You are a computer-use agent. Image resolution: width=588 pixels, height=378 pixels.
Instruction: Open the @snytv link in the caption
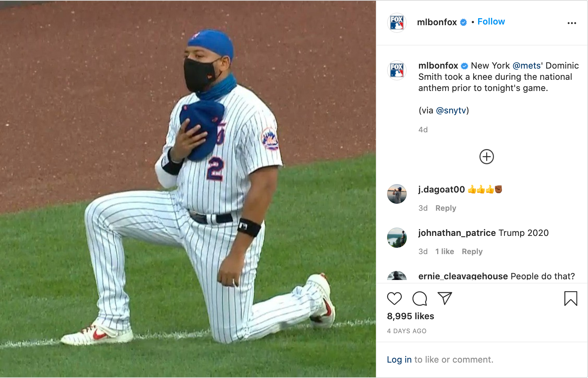click(x=451, y=110)
